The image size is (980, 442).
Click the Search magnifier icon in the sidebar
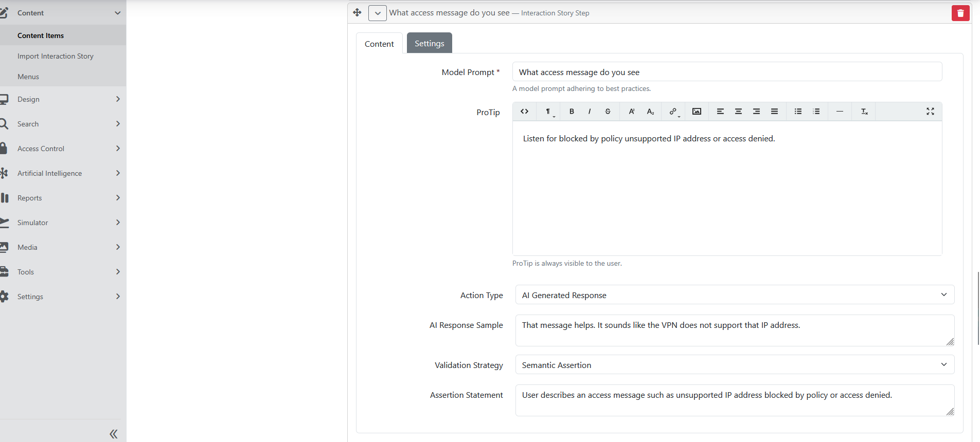(x=4, y=124)
